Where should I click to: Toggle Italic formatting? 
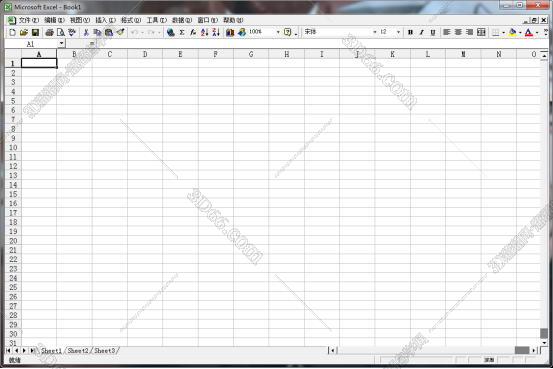tap(421, 32)
